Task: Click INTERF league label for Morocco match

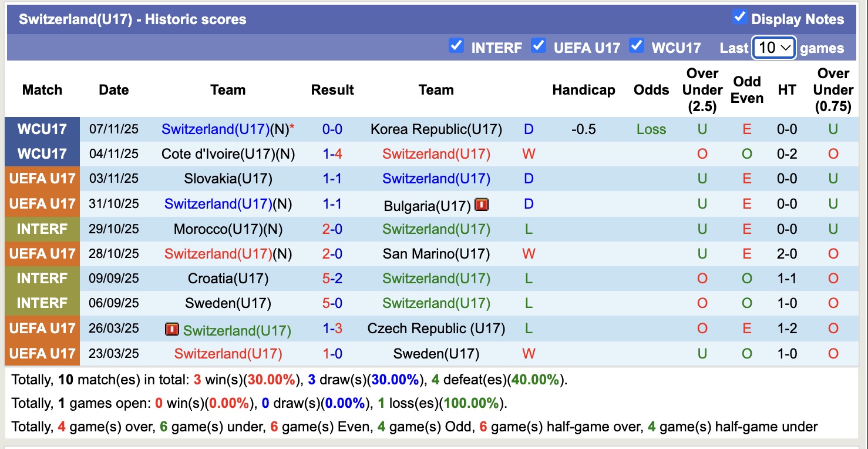Action: (42, 229)
